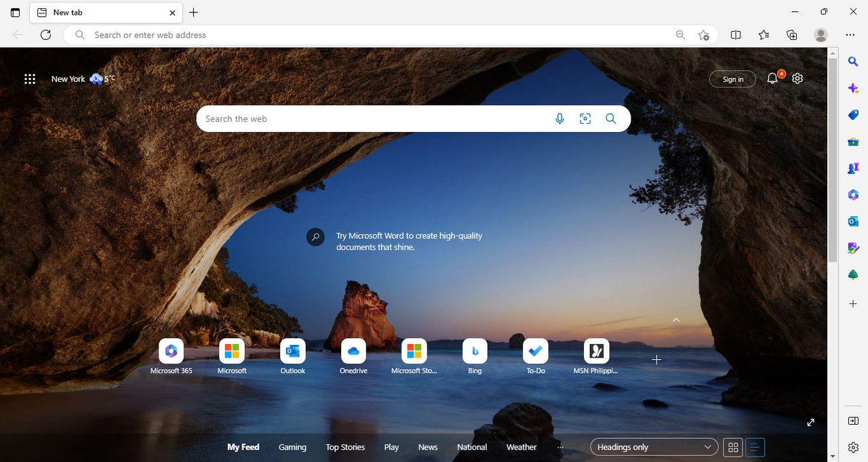Select the National feed tab

click(x=472, y=447)
